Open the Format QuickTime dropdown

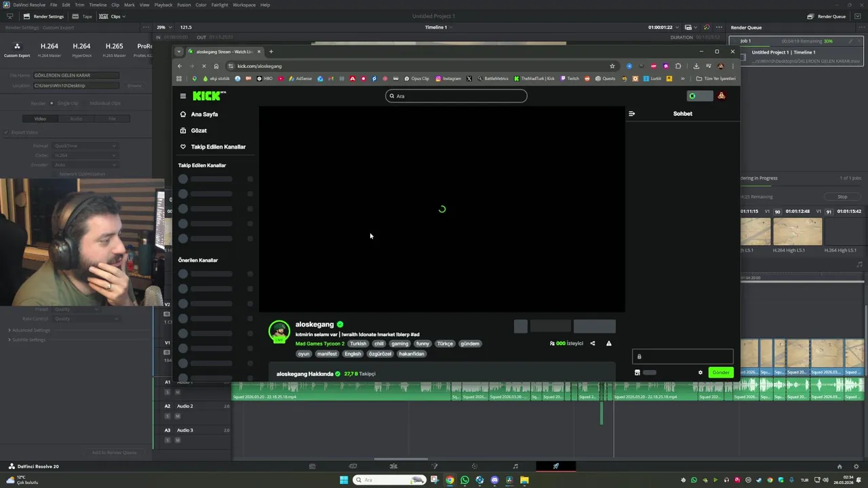point(85,146)
